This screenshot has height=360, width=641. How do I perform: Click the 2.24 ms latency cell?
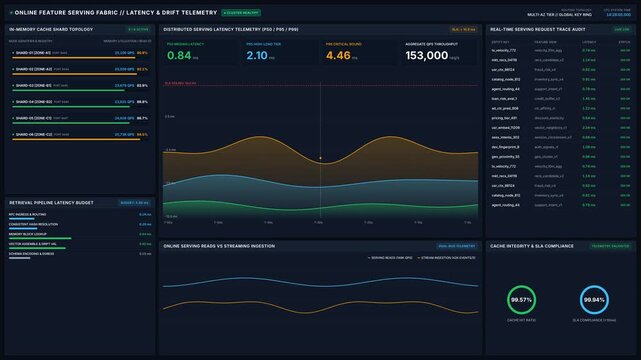click(x=589, y=127)
